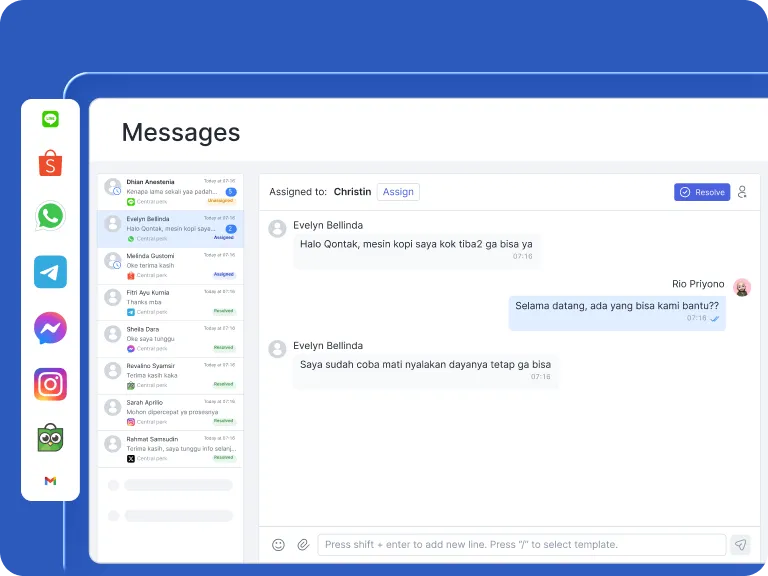768x576 pixels.
Task: Select the WhatsApp channel icon
Action: (50, 216)
